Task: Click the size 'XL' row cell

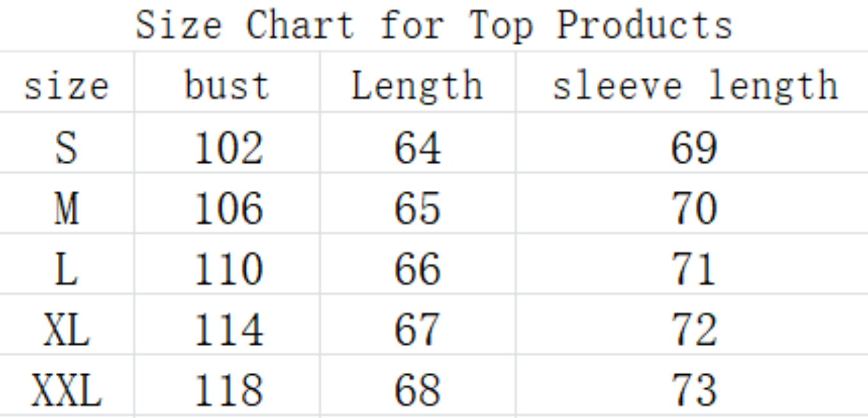Action: [66, 329]
